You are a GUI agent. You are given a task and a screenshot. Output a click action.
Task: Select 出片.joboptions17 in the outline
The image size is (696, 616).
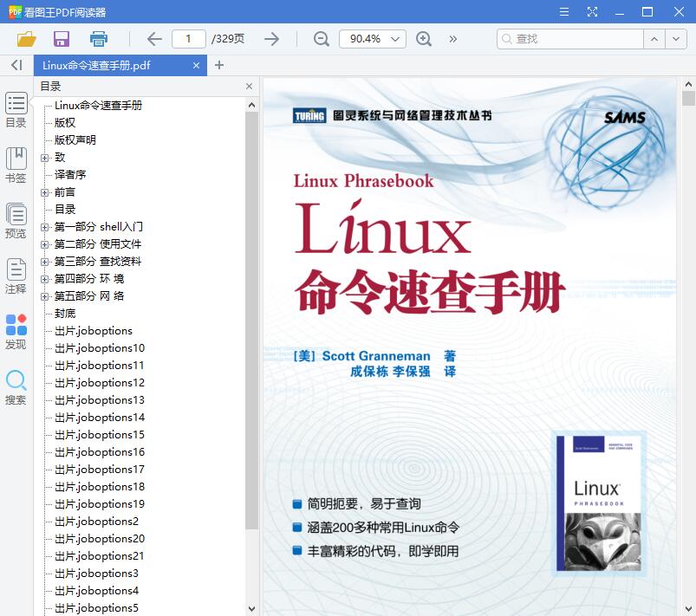tap(100, 470)
